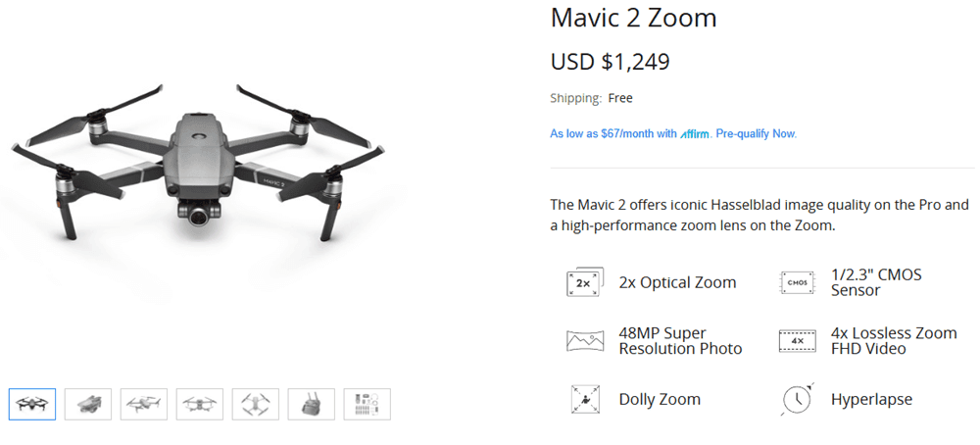Click the Affirm logo
This screenshot has width=980, height=445.
(696, 133)
